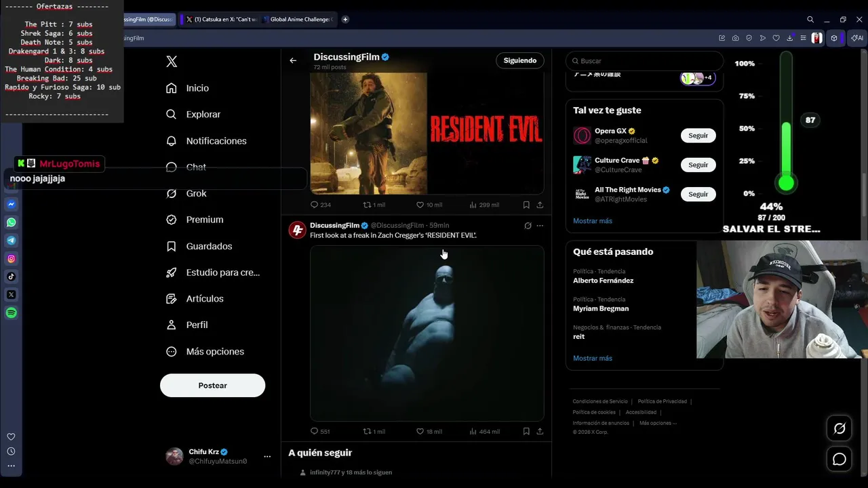Open Grok in navigation menu
Image resolution: width=868 pixels, height=488 pixels.
click(x=186, y=193)
